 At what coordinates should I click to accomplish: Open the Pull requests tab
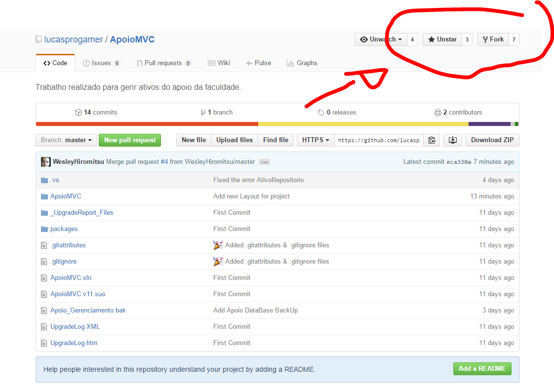[164, 63]
